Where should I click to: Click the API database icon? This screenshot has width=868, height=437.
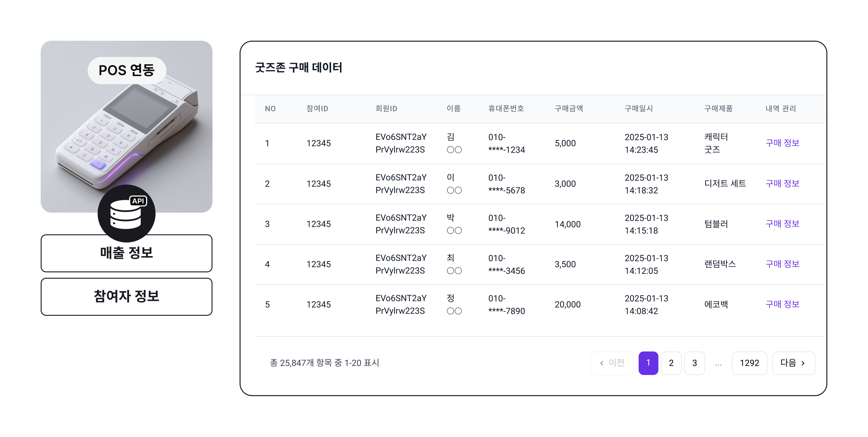tap(126, 214)
